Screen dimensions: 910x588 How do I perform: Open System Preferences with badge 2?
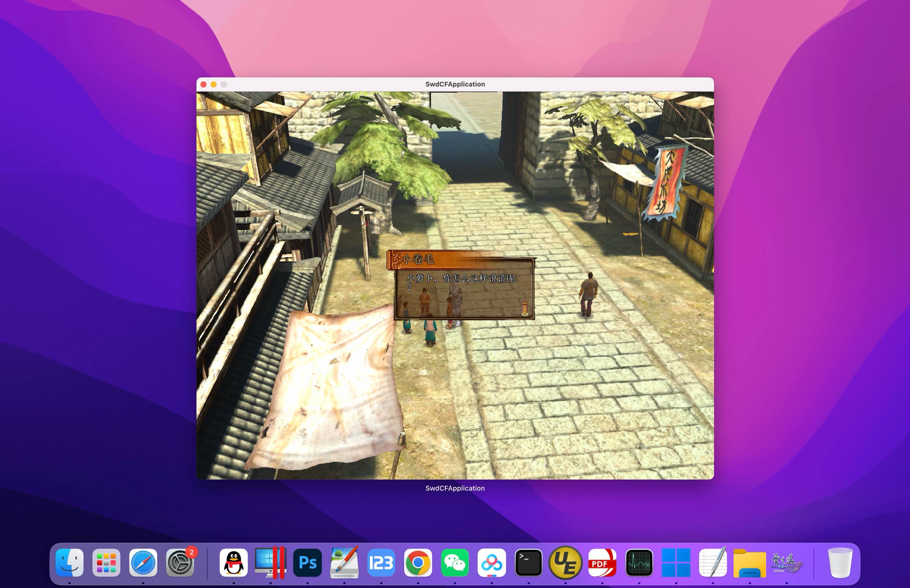tap(180, 562)
